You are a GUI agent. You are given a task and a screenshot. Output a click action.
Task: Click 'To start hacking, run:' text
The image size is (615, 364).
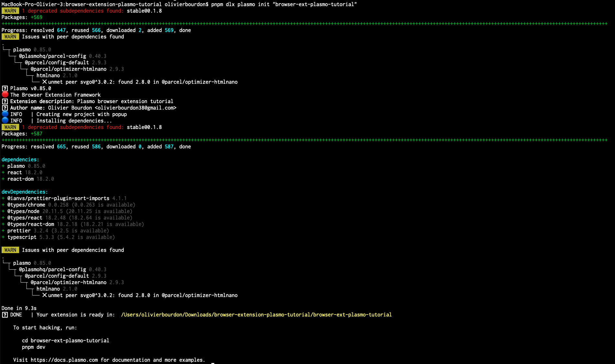pos(45,327)
